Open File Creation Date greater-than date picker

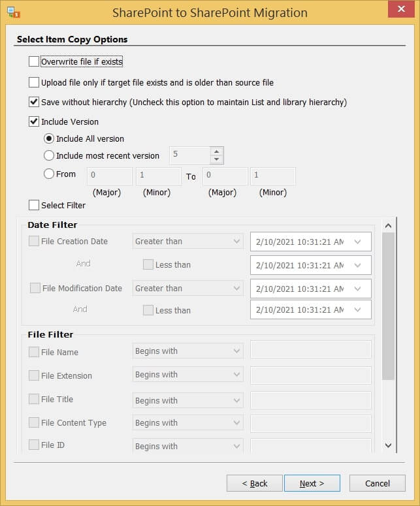310,242
